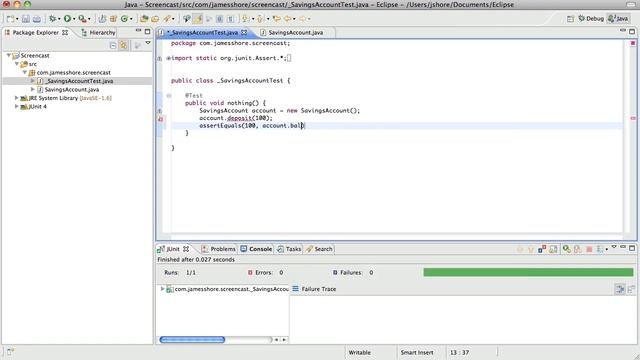Toggle Link with Editor in Package Explorer
Viewport: 640px width, 360px height.
[124, 45]
